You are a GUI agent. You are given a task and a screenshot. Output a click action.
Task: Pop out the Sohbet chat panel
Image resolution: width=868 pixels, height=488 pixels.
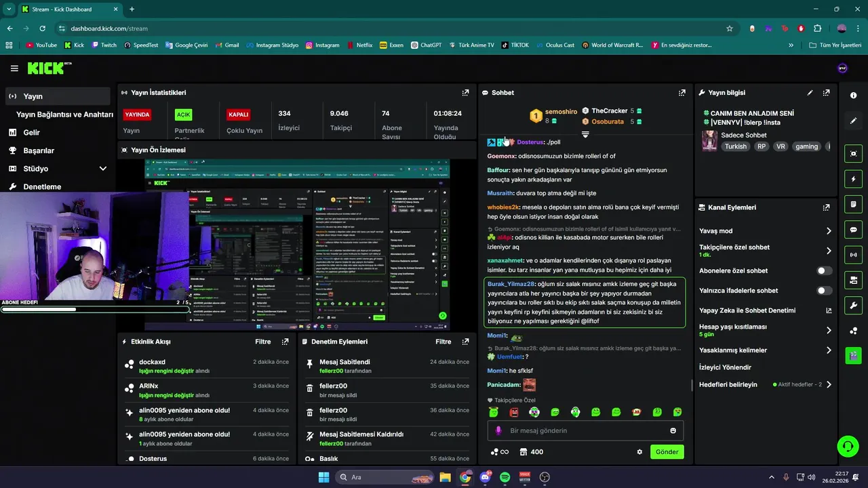[x=682, y=93]
